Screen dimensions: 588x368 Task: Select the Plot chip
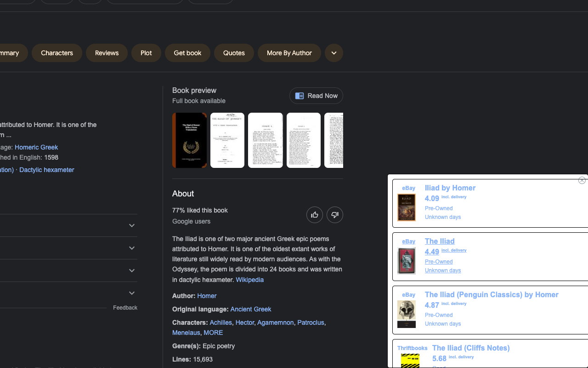[x=146, y=53]
